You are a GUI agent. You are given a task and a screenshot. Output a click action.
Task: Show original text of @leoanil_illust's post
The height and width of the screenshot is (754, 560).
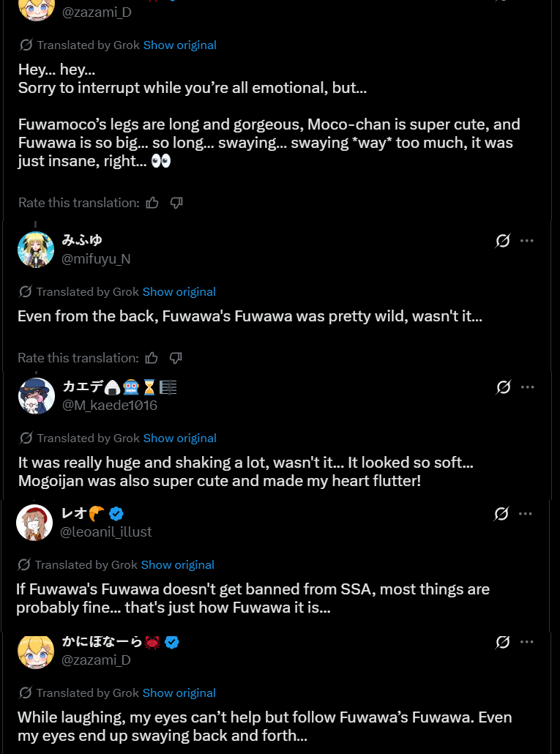(x=178, y=564)
